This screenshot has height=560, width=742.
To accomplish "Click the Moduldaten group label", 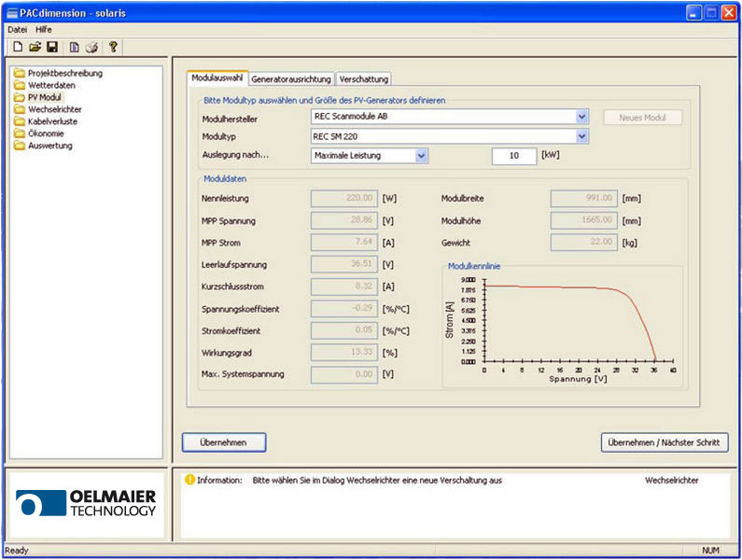I will [225, 178].
